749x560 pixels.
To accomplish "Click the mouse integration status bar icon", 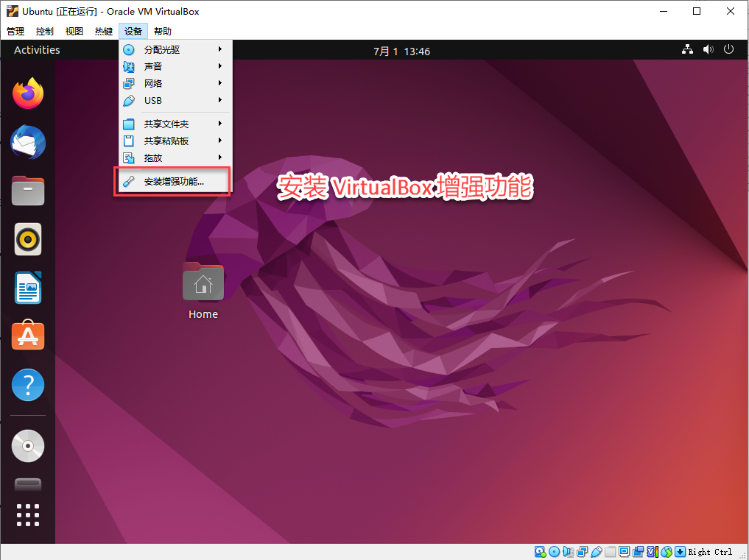I will pyautogui.click(x=667, y=552).
